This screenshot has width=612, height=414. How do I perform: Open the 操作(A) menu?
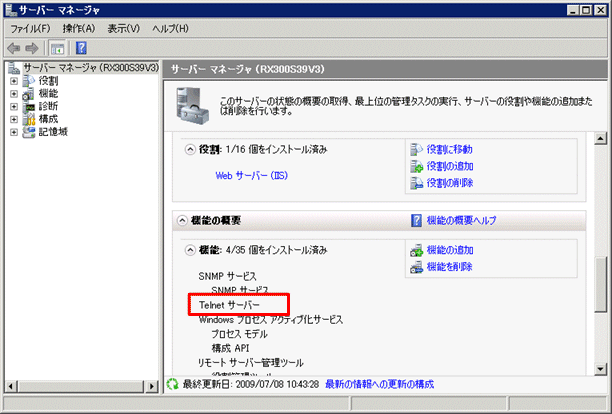(79, 28)
